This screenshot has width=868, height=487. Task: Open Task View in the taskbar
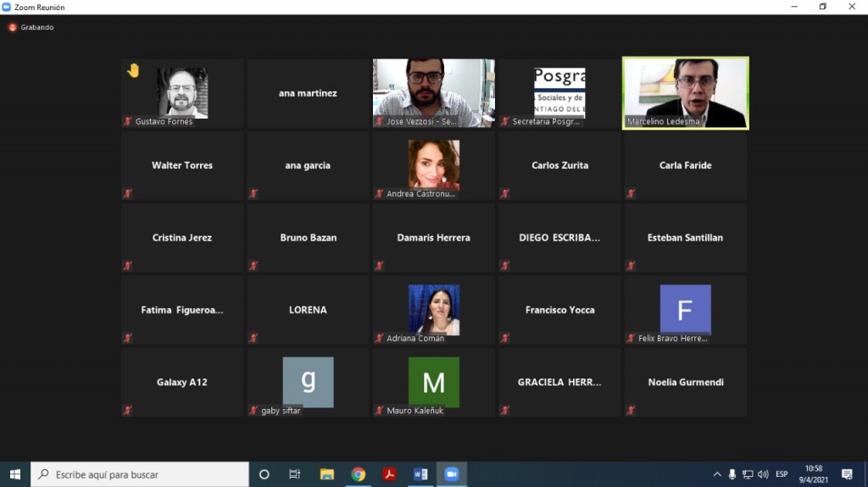tap(294, 474)
